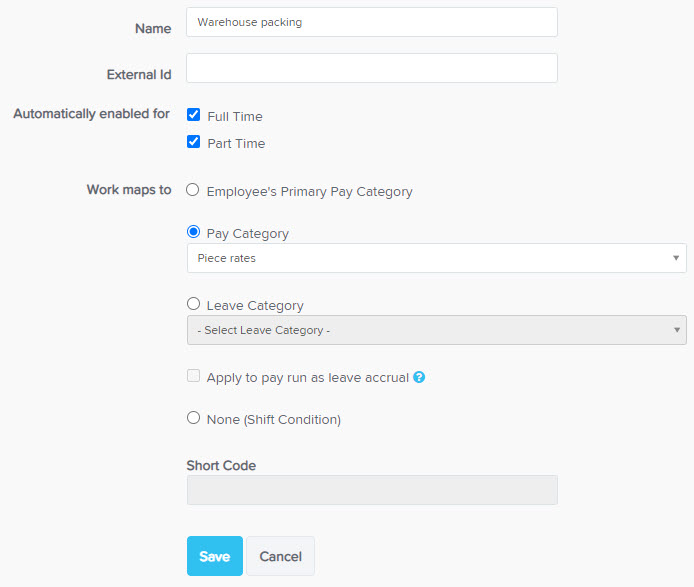Click the arrow on the Piece rates combo box
The image size is (694, 587).
pyautogui.click(x=676, y=258)
